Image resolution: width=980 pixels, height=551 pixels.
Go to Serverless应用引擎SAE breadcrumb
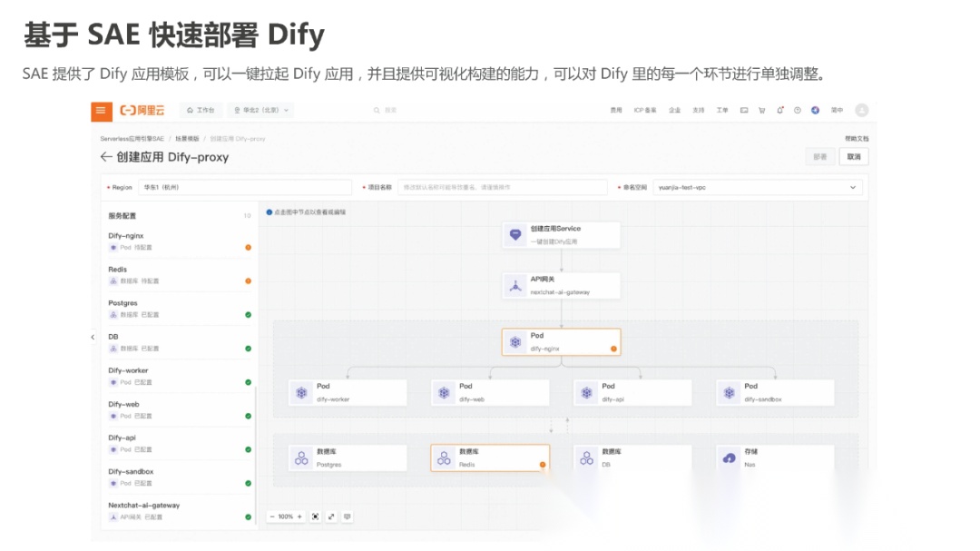pos(132,139)
